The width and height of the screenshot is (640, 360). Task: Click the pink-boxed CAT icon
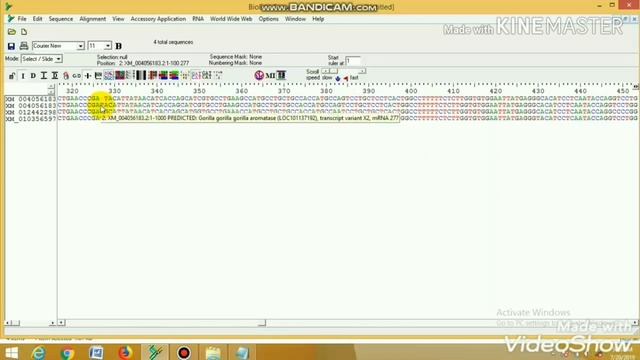(196, 76)
